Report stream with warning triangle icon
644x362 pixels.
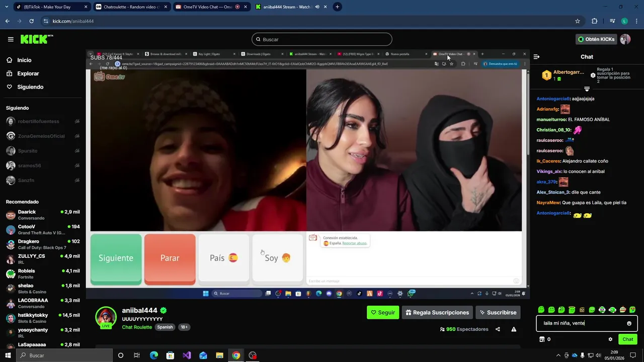tap(514, 329)
